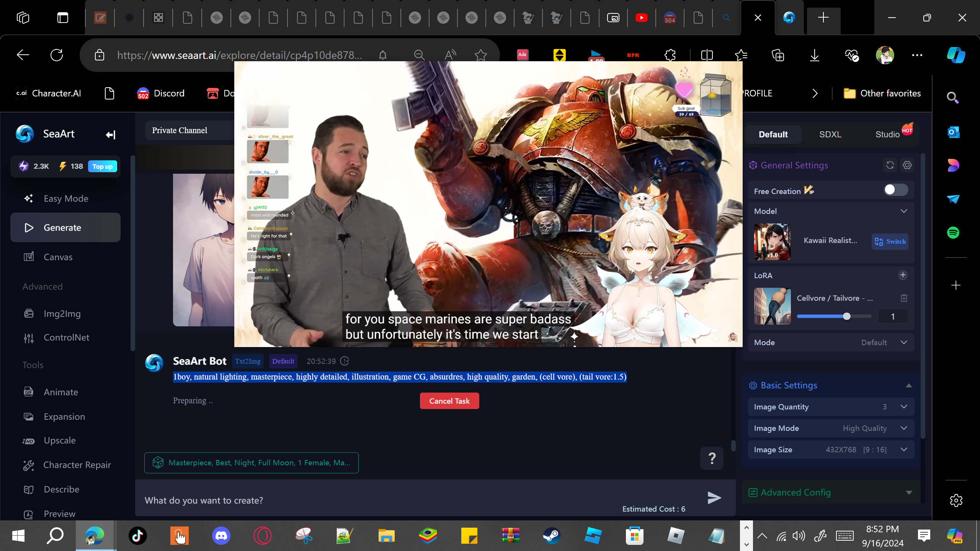Switch to the SDXL tab
The height and width of the screenshot is (551, 980).
[x=830, y=134]
